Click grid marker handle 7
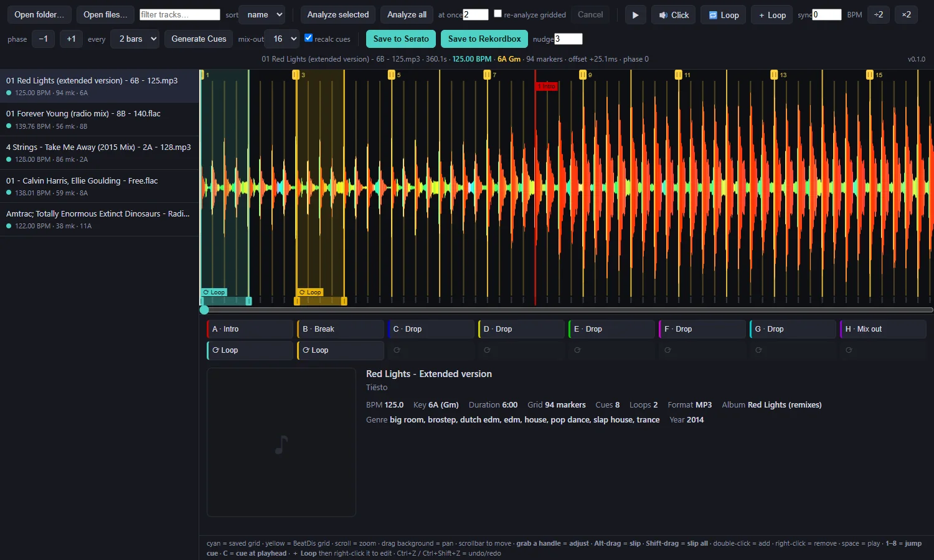This screenshot has height=560, width=934. 487,75
